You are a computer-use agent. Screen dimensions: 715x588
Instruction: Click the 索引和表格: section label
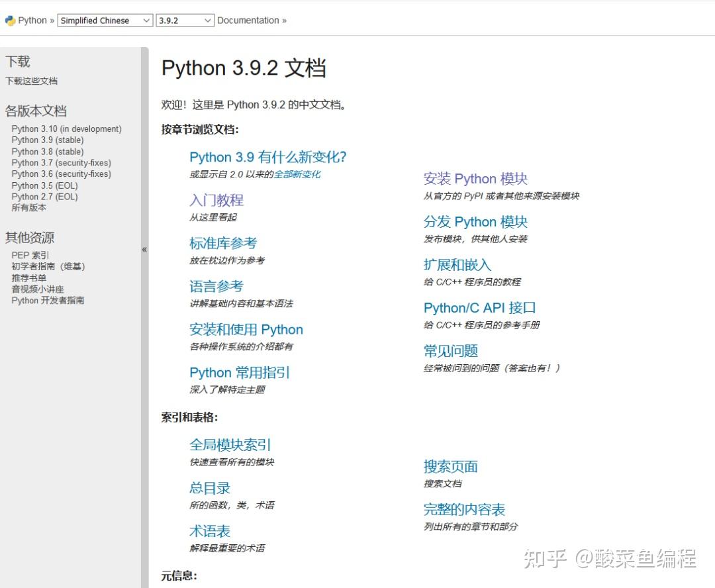coord(189,417)
